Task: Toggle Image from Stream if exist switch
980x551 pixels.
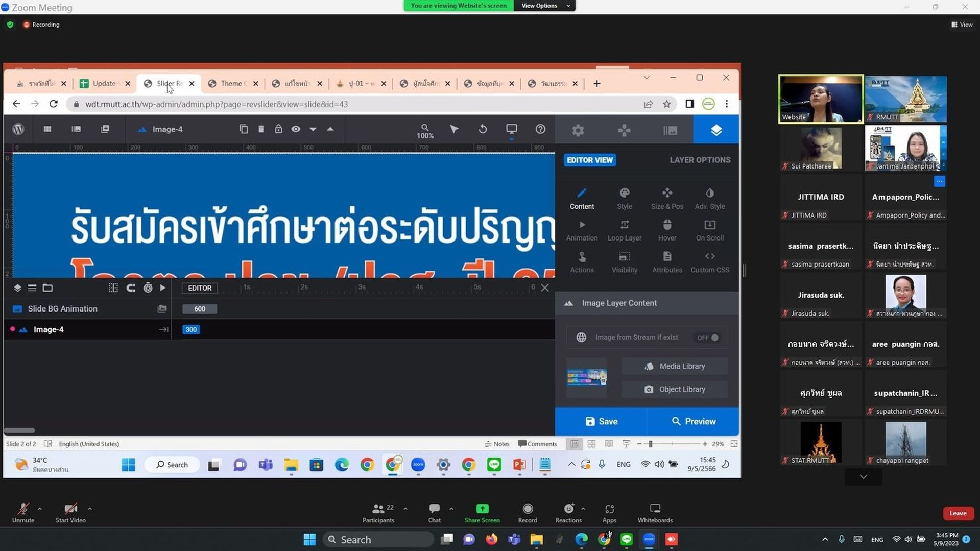Action: point(708,338)
